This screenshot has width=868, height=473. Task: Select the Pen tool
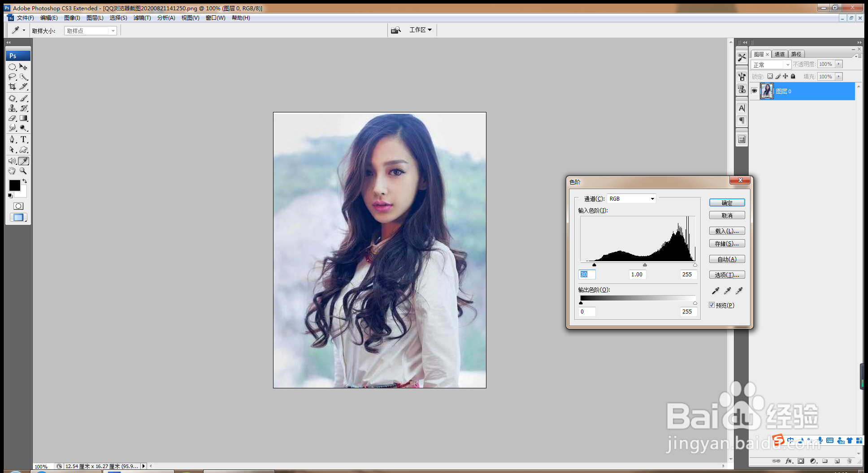click(x=12, y=139)
